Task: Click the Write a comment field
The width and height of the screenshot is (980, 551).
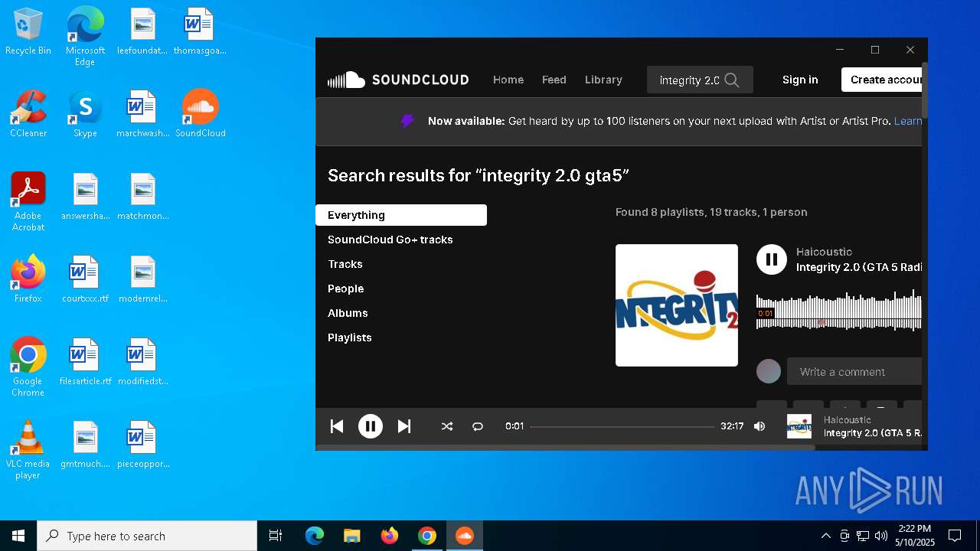Action: (x=854, y=371)
